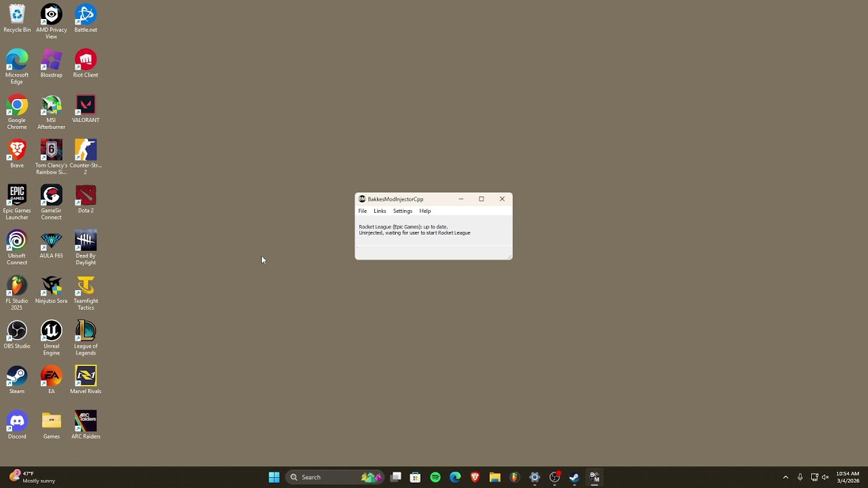This screenshot has height=488, width=868.
Task: Click the BakkesMod taskbar button
Action: 594,477
